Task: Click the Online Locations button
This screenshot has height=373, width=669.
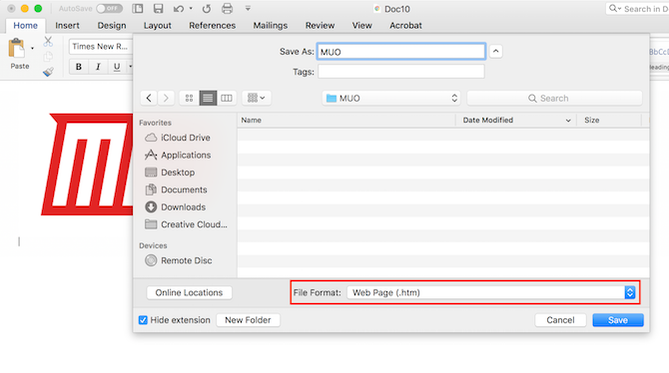Action: click(x=189, y=293)
